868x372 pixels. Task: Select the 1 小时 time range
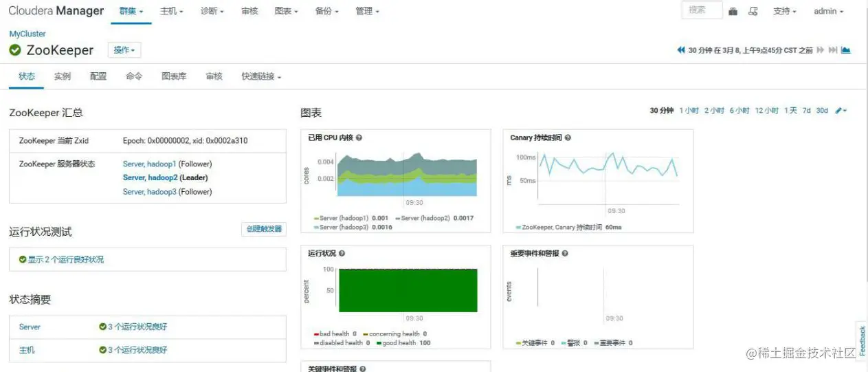(689, 111)
